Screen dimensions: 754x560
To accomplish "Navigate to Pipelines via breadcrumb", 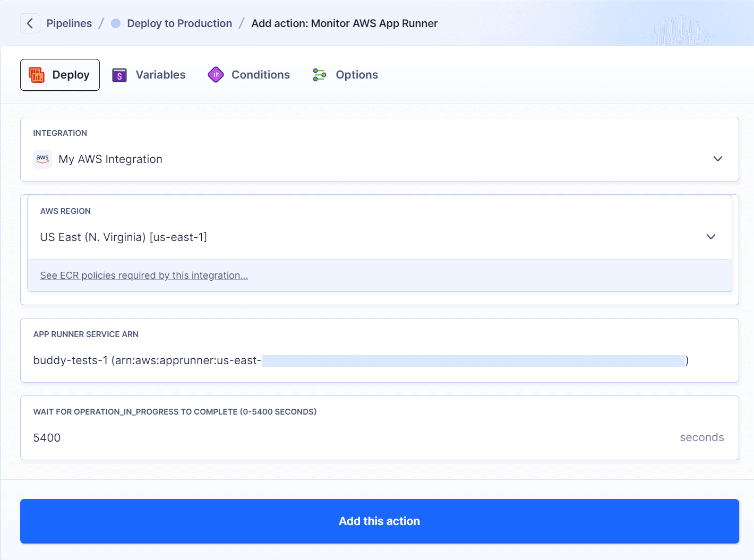I will (x=69, y=23).
